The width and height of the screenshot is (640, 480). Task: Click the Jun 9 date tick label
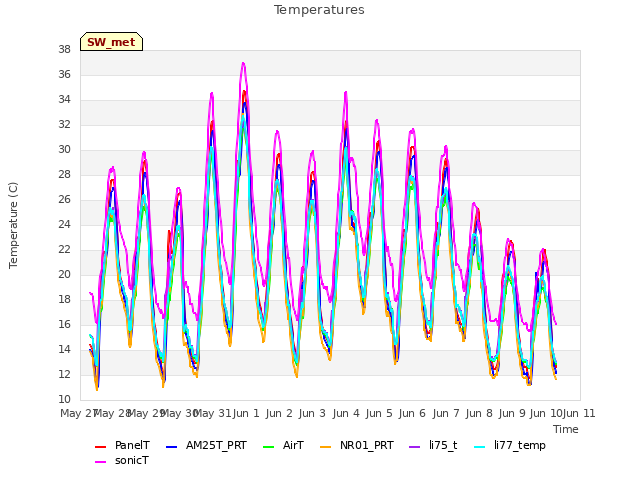512,413
